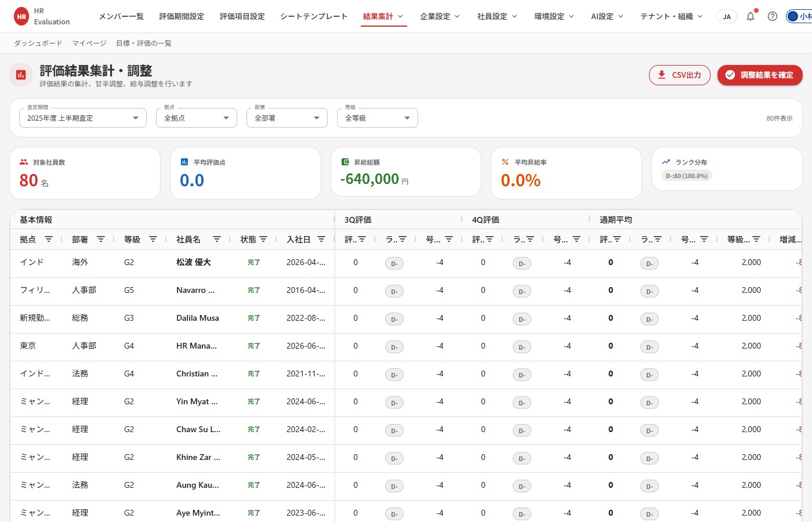Click the 法務 cell in Christian row

point(80,374)
